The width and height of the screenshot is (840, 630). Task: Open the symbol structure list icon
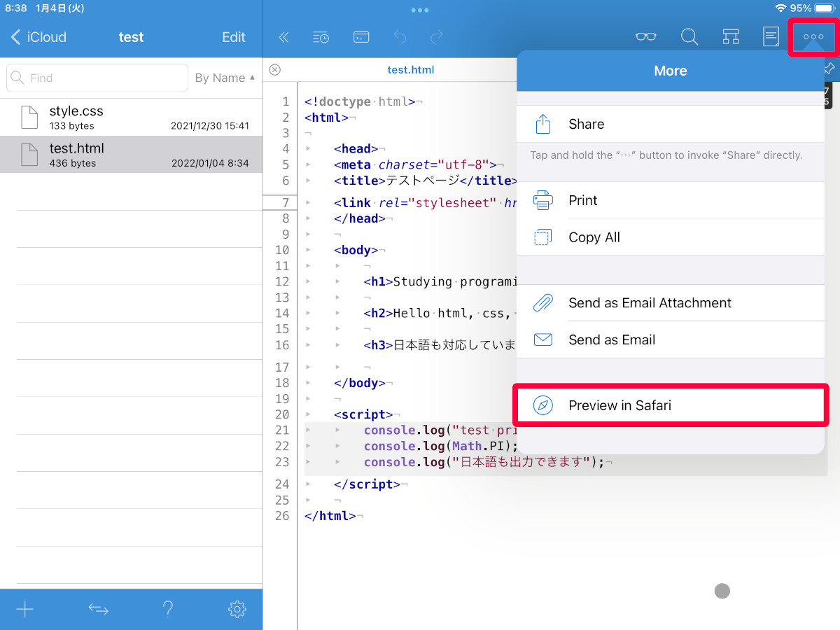click(x=731, y=37)
